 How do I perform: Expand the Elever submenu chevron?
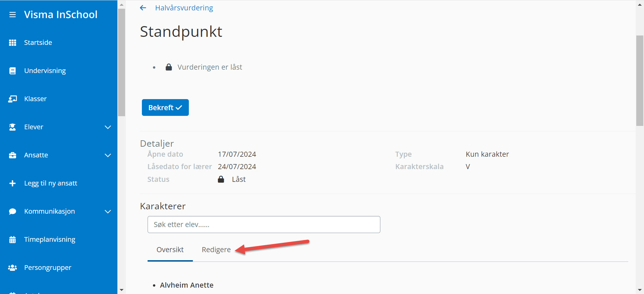point(108,127)
